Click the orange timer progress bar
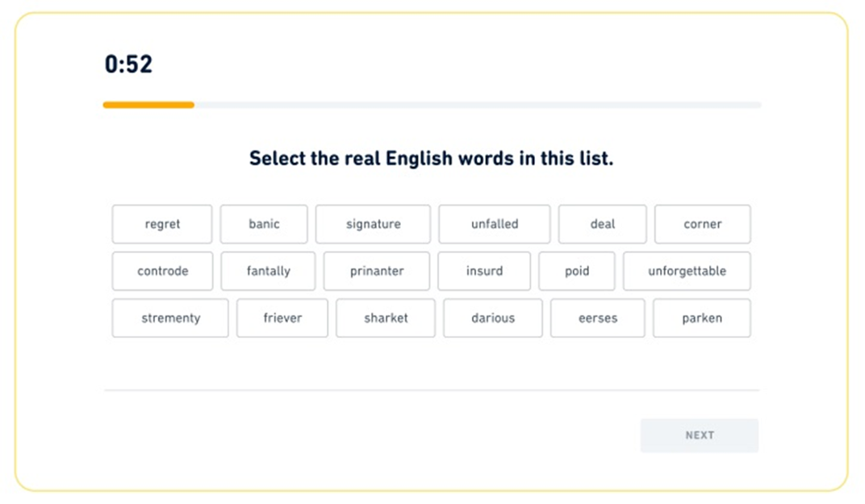865x504 pixels. point(148,105)
